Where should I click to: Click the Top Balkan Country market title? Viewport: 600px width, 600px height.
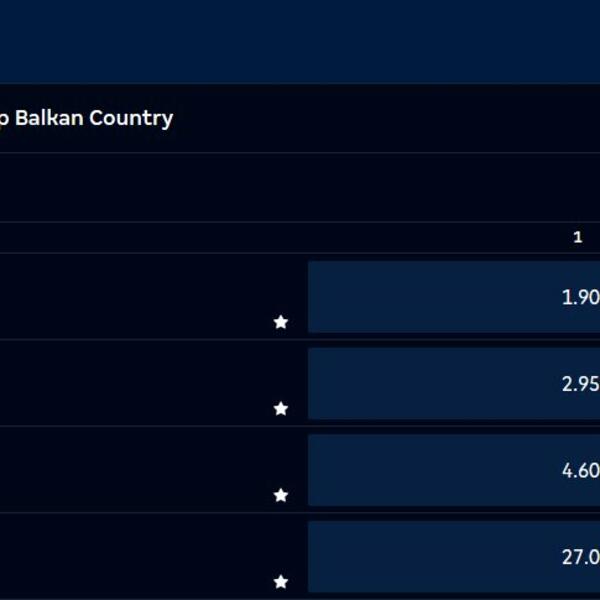86,118
